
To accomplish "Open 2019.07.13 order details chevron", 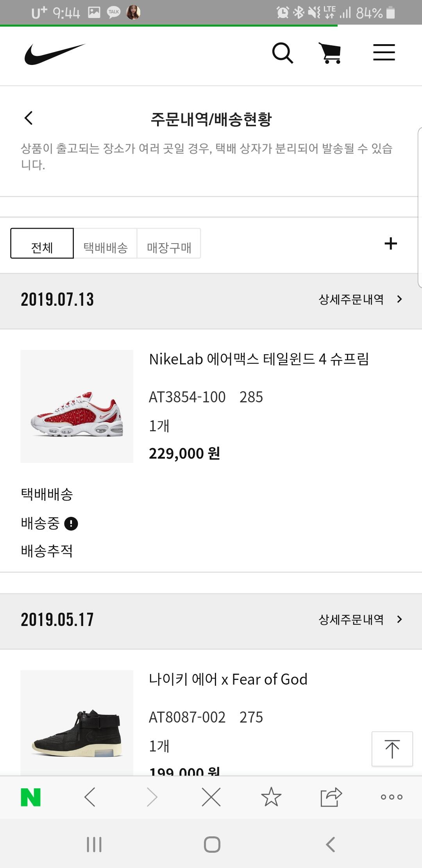I will [x=399, y=299].
